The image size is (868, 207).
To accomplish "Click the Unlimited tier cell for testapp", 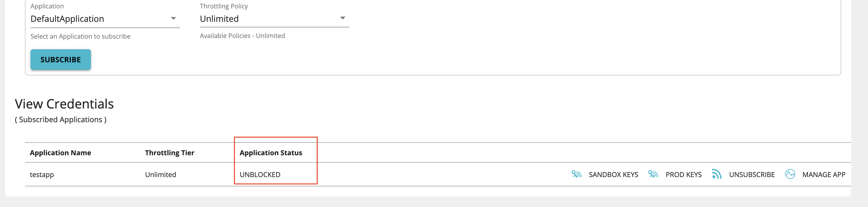I will point(160,175).
